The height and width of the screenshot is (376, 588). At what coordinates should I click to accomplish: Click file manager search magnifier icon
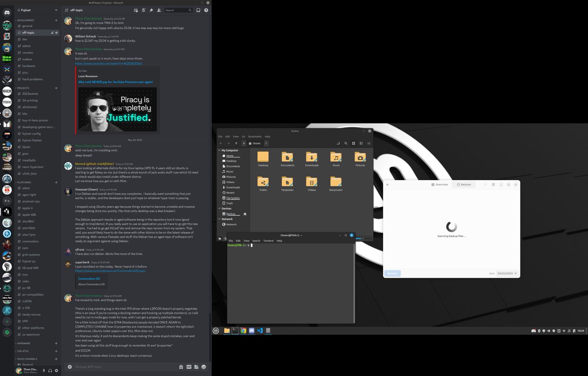(346, 143)
